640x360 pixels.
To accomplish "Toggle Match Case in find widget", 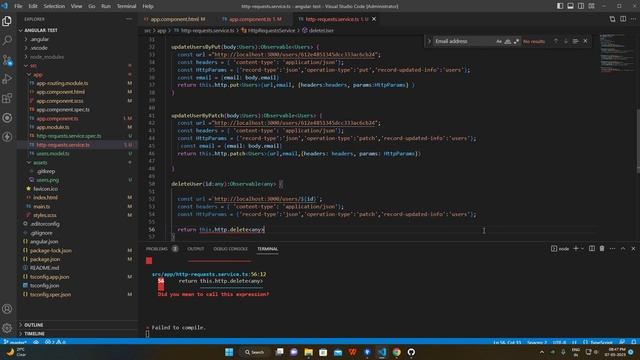I will [x=499, y=41].
